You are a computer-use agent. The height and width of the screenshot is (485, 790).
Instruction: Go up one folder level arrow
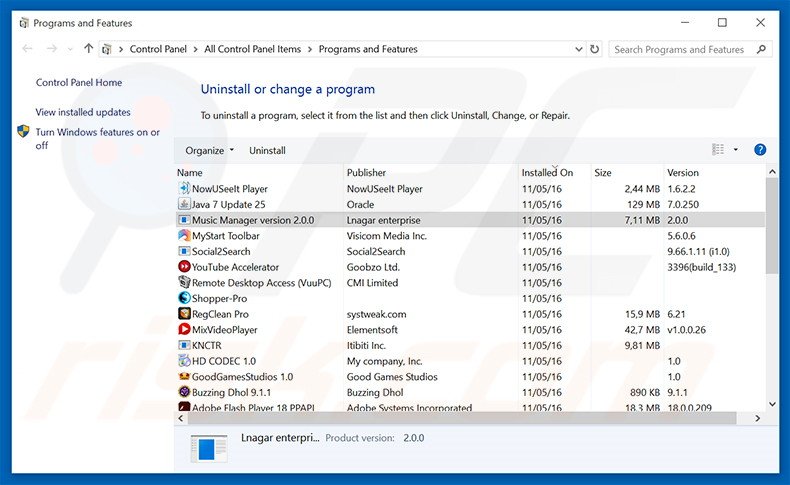[x=89, y=48]
